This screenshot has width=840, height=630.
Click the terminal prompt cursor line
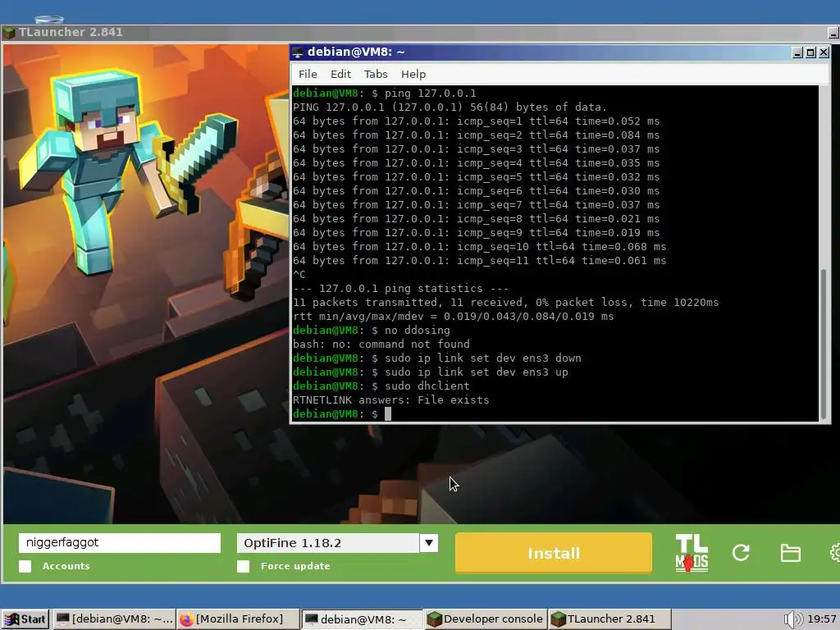pyautogui.click(x=342, y=414)
